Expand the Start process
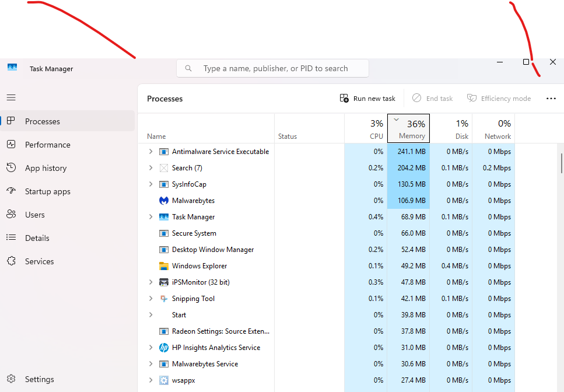 tap(150, 314)
